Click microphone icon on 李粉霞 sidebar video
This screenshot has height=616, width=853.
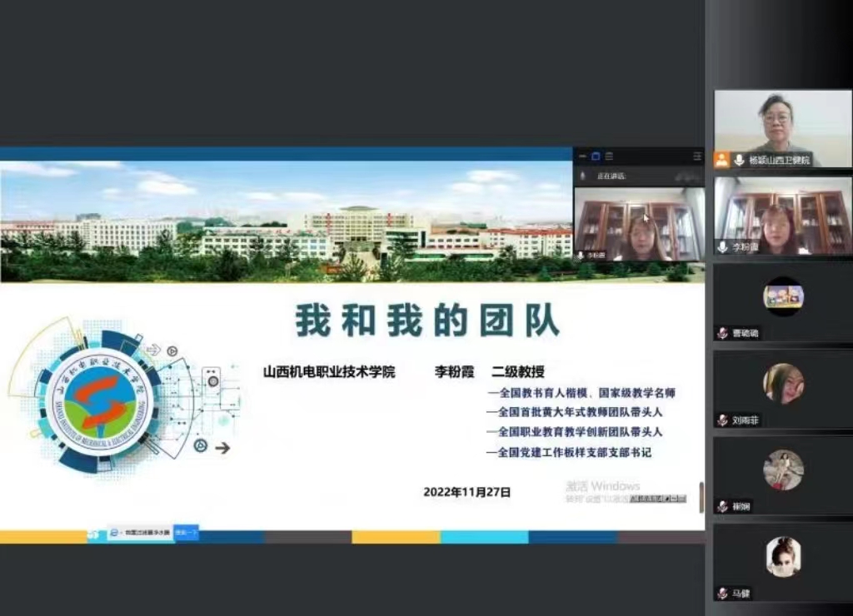pos(722,247)
